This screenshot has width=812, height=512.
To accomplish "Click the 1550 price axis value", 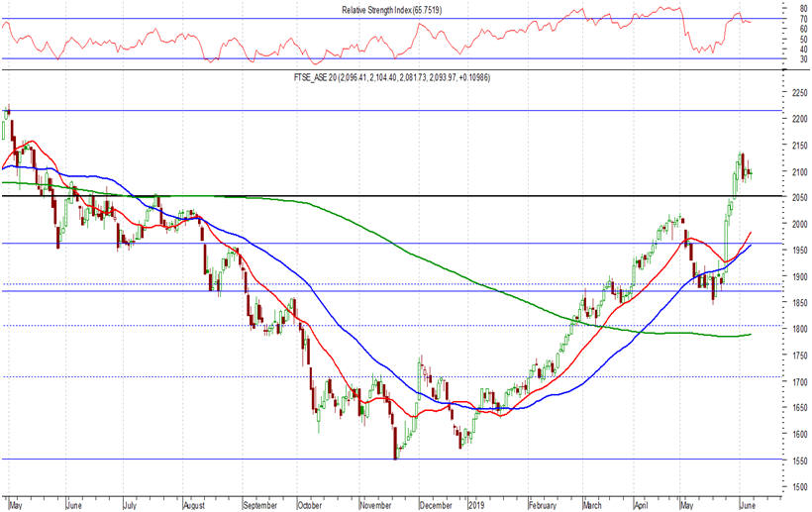I will point(799,461).
